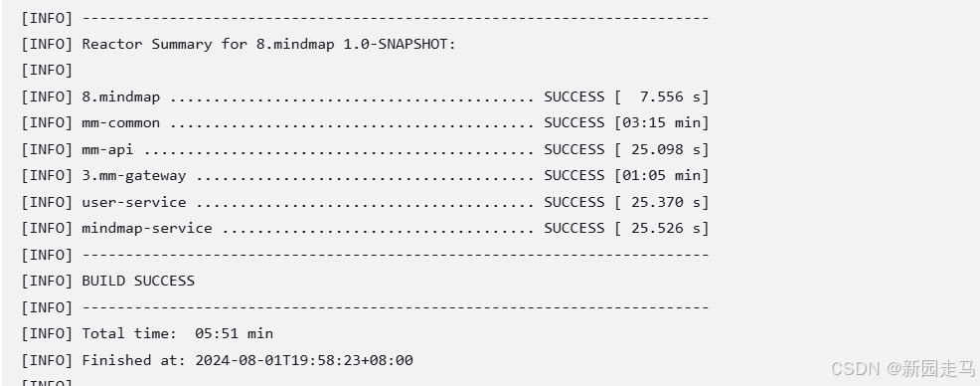The width and height of the screenshot is (980, 386).
Task: Select the mm-api module text
Action: click(107, 149)
